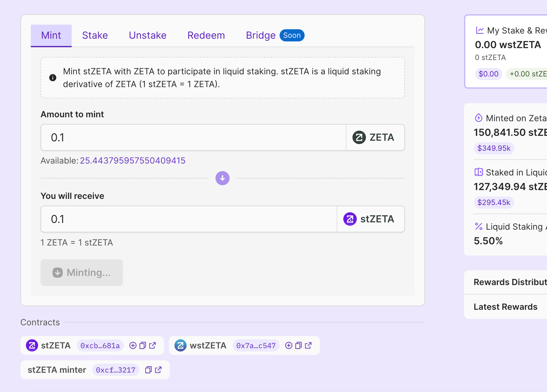Copy the stZETA contract address

[x=143, y=345]
